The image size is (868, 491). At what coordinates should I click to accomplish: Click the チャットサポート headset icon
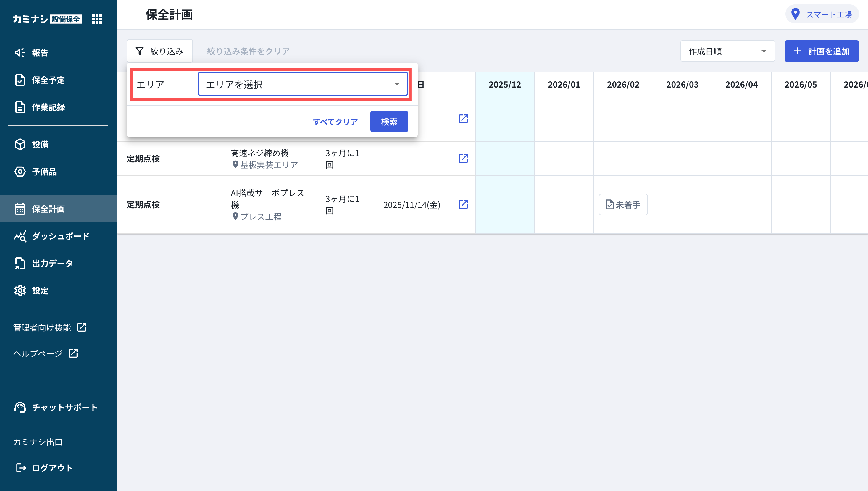[x=20, y=407]
